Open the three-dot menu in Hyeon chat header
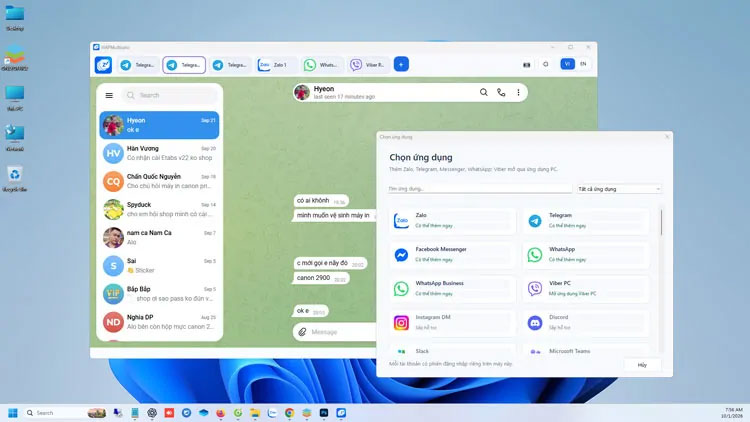The width and height of the screenshot is (750, 422). (518, 92)
